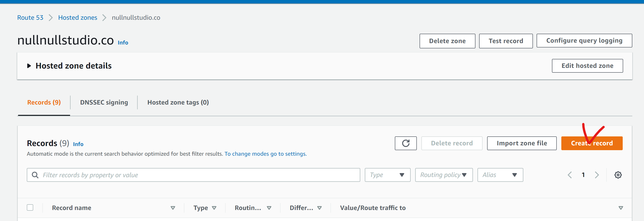Screen dimensions: 644x221
Task: Click the Edit hosted zone button
Action: (x=587, y=66)
